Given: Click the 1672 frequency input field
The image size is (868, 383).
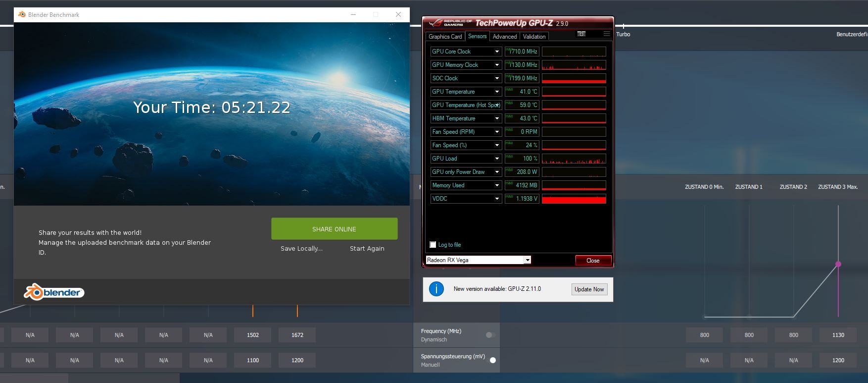Looking at the screenshot, I should (x=297, y=335).
